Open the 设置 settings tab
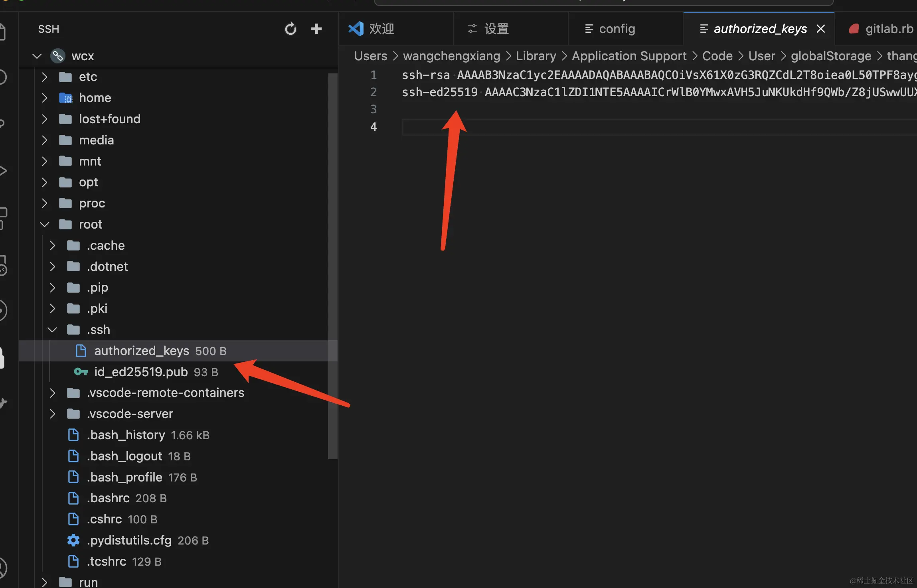The height and width of the screenshot is (588, 917). coord(496,29)
